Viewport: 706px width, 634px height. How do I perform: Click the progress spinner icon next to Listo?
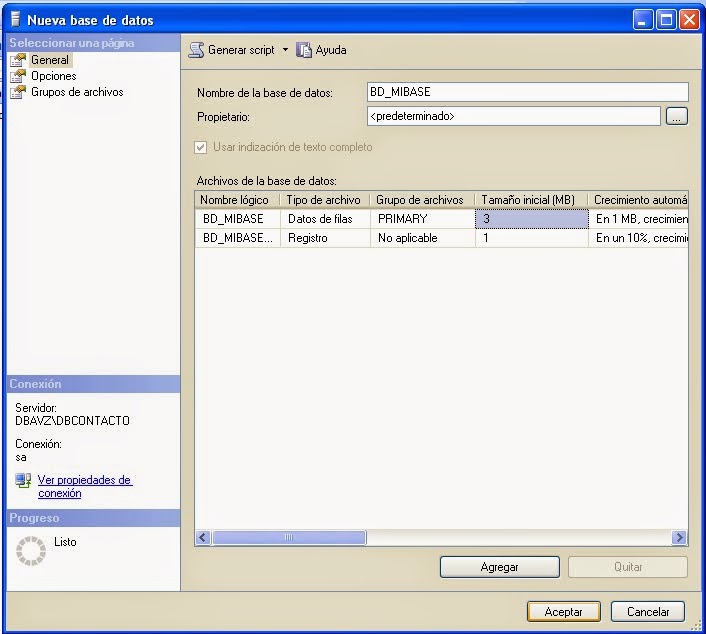(31, 550)
